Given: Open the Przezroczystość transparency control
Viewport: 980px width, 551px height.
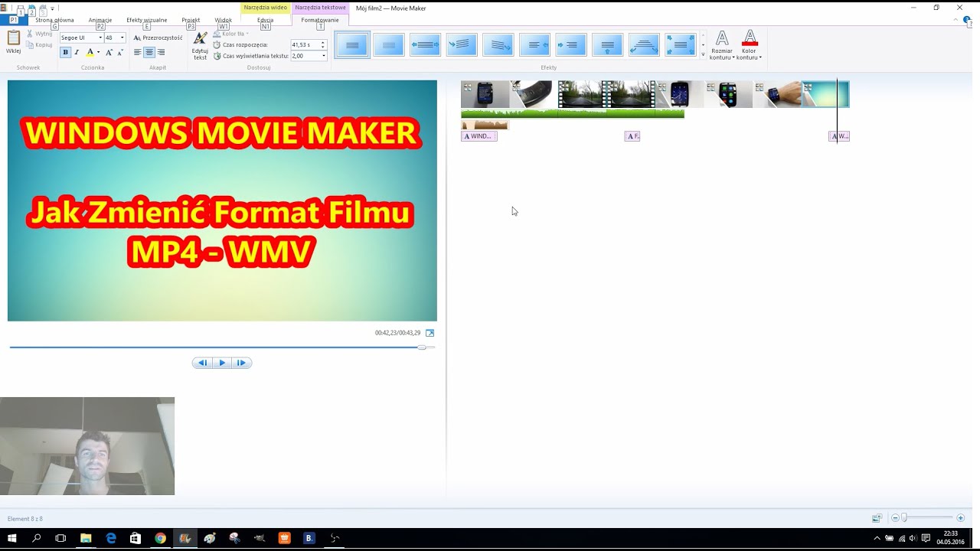Looking at the screenshot, I should point(158,37).
